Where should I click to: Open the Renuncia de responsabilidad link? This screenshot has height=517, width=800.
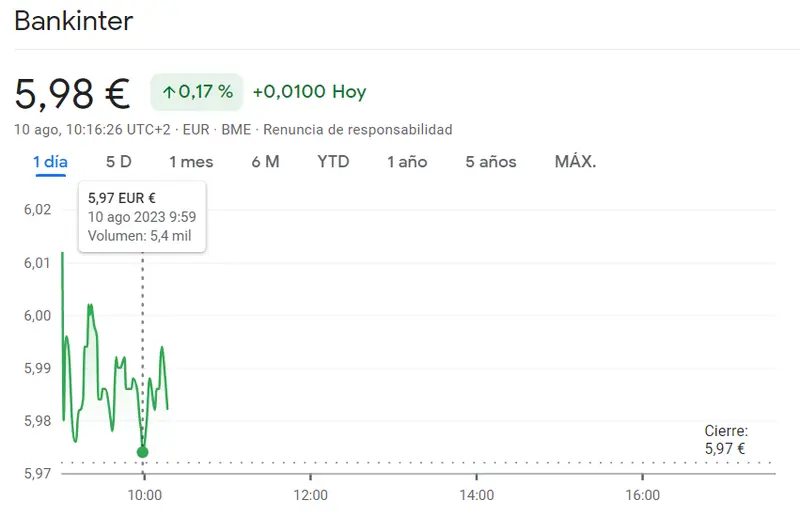[x=358, y=130]
